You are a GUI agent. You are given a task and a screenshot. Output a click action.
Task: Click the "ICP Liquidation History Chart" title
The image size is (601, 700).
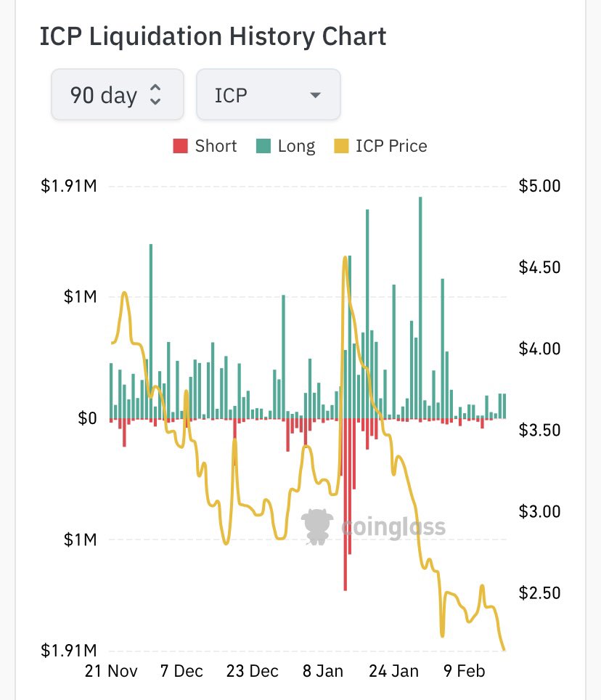coord(213,36)
